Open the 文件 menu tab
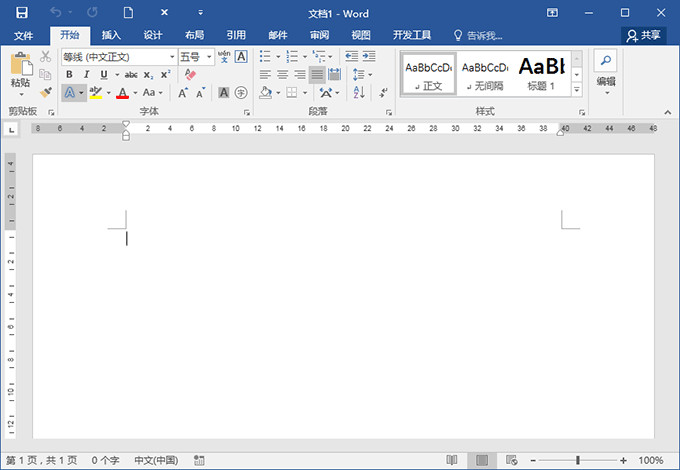This screenshot has width=680, height=470. coord(24,35)
